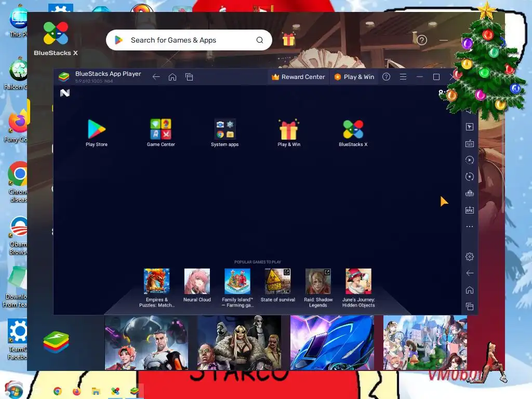
Task: Open June's Journey Hidden Objects game
Action: coord(358,281)
